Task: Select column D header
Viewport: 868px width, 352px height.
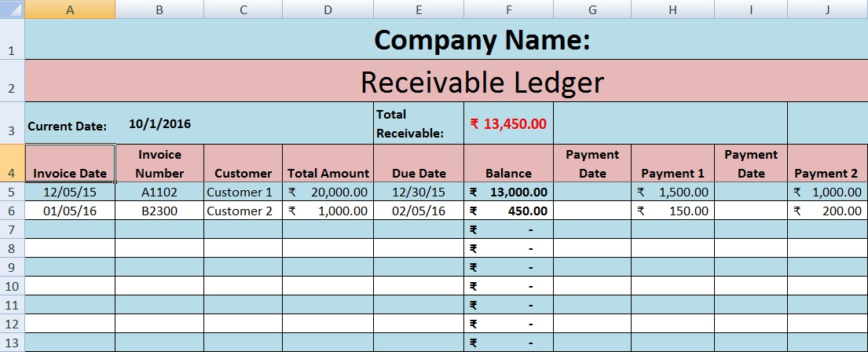Action: click(328, 9)
